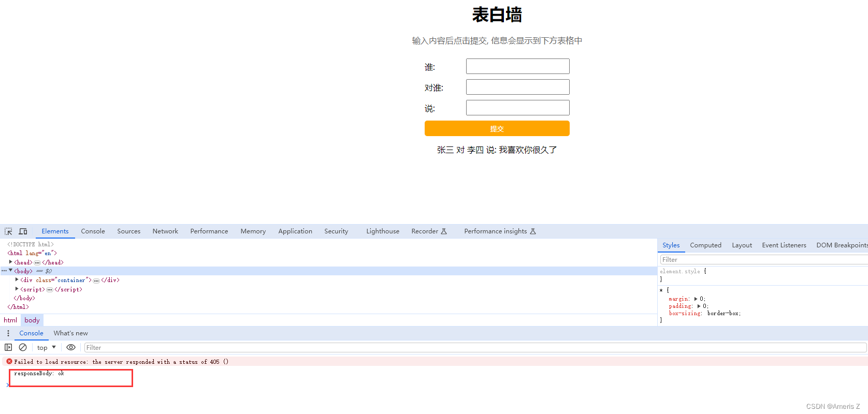Expand the padding shorthand property
868x414 pixels.
click(x=699, y=306)
